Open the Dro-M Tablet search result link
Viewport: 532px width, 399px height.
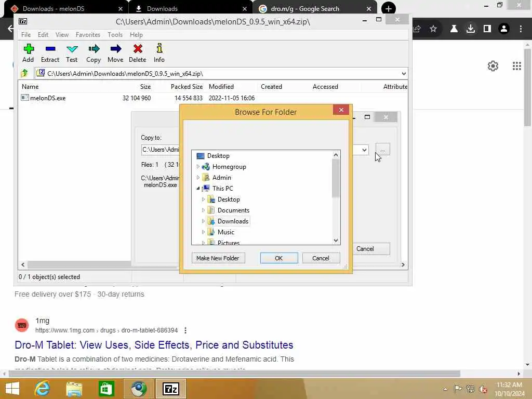point(154,345)
